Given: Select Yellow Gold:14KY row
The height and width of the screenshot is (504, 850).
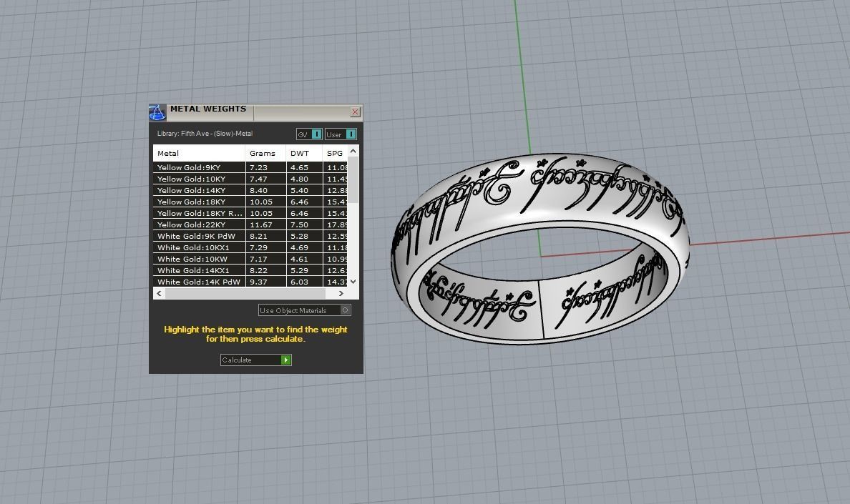Looking at the screenshot, I should pyautogui.click(x=250, y=190).
